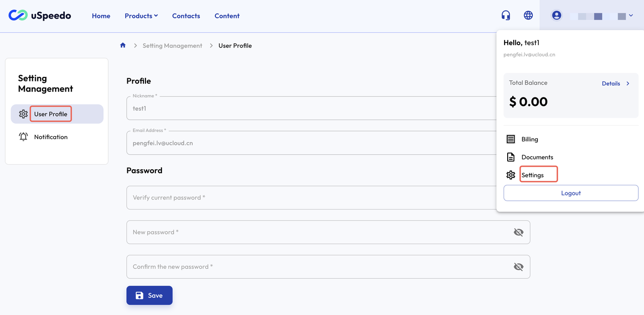Click the chevron next to Details
Viewport: 644px width, 315px height.
[x=627, y=83]
